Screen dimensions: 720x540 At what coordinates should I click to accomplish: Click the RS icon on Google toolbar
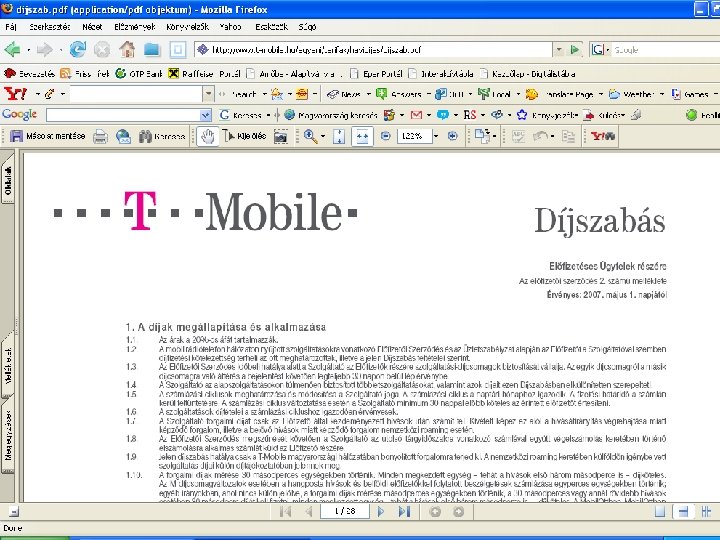coord(470,115)
